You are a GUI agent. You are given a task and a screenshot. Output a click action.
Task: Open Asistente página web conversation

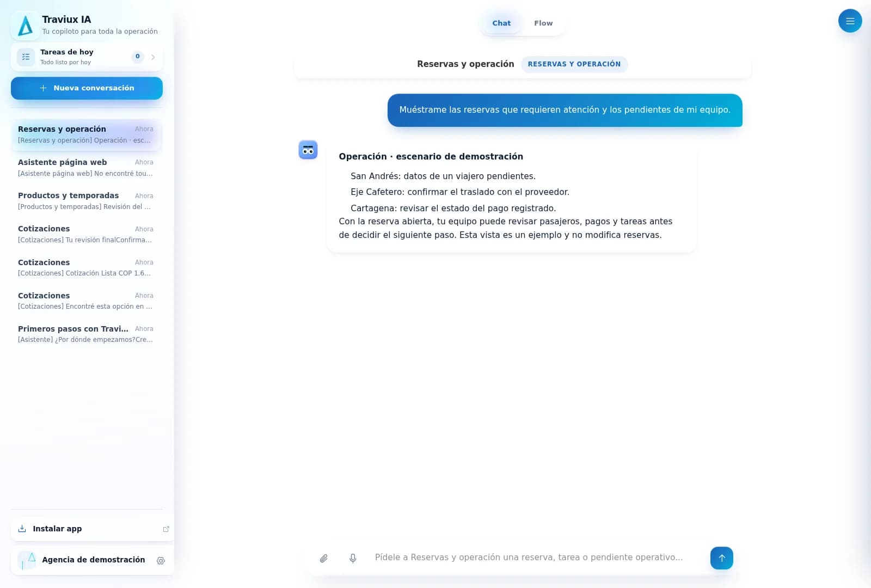87,168
